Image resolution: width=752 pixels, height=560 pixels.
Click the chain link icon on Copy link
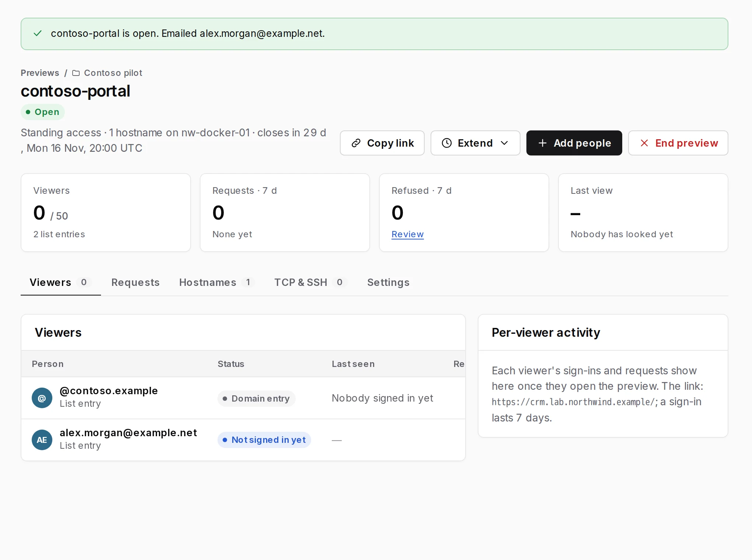[356, 143]
